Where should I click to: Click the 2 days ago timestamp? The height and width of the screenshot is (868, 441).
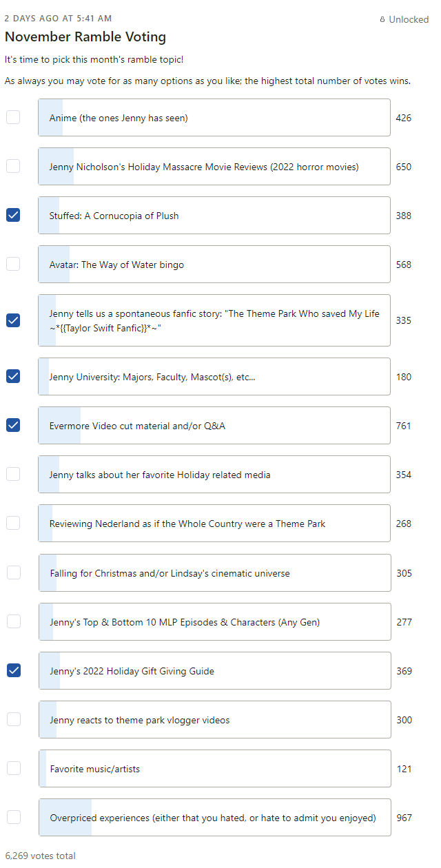click(58, 19)
